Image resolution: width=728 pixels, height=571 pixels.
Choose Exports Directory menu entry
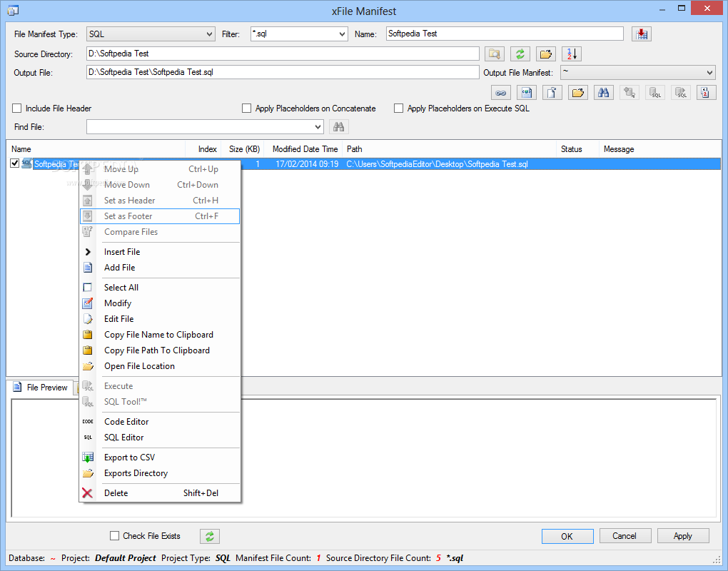pyautogui.click(x=160, y=473)
